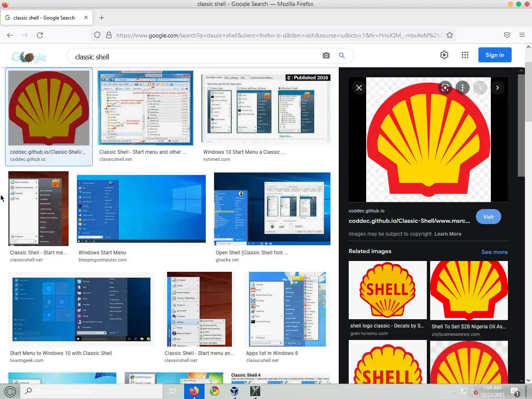Click bleepingcomputer.com source label
Screen dimensions: 532x399
(103, 260)
